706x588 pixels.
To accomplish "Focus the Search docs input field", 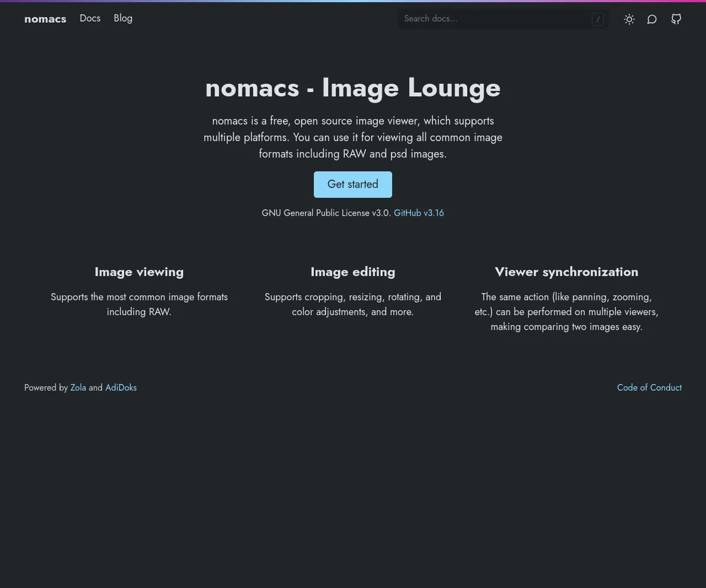I will coord(494,19).
